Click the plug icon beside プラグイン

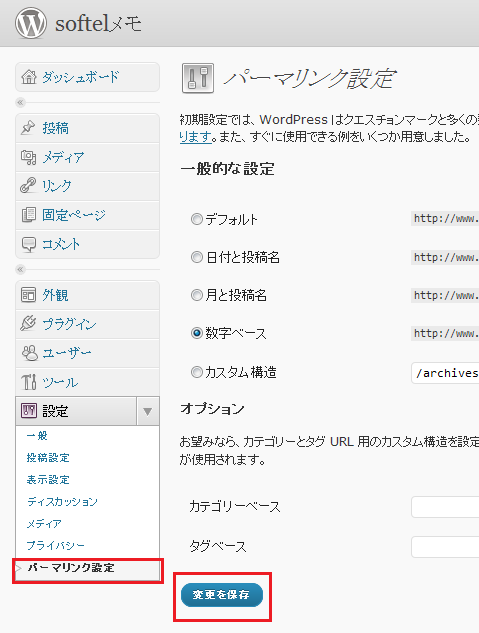click(28, 323)
